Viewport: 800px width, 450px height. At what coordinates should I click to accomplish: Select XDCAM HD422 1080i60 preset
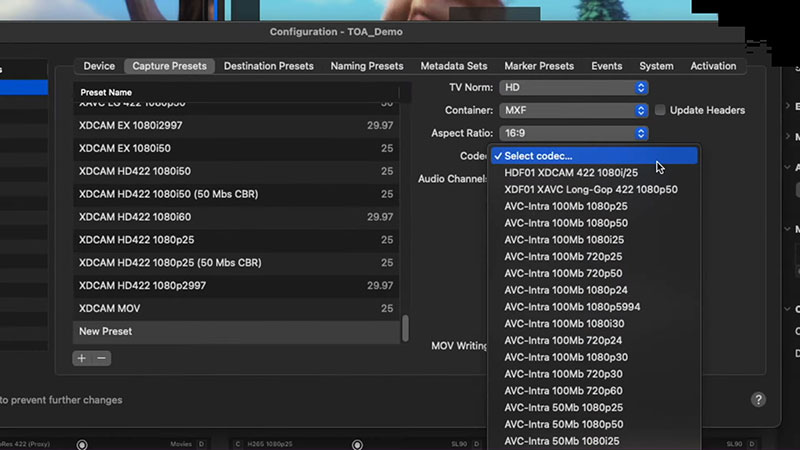236,217
